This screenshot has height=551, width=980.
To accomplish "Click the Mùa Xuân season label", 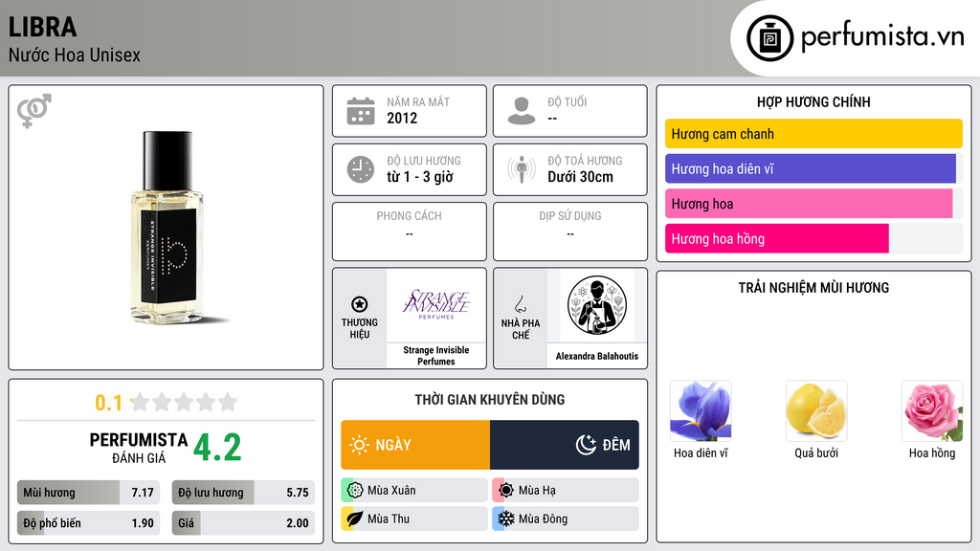I will click(391, 491).
